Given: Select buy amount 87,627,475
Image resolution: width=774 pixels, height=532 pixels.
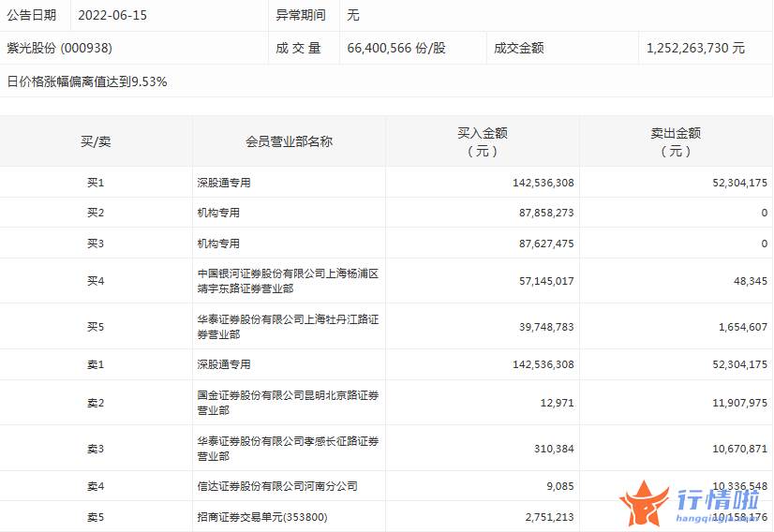Looking at the screenshot, I should point(546,244).
